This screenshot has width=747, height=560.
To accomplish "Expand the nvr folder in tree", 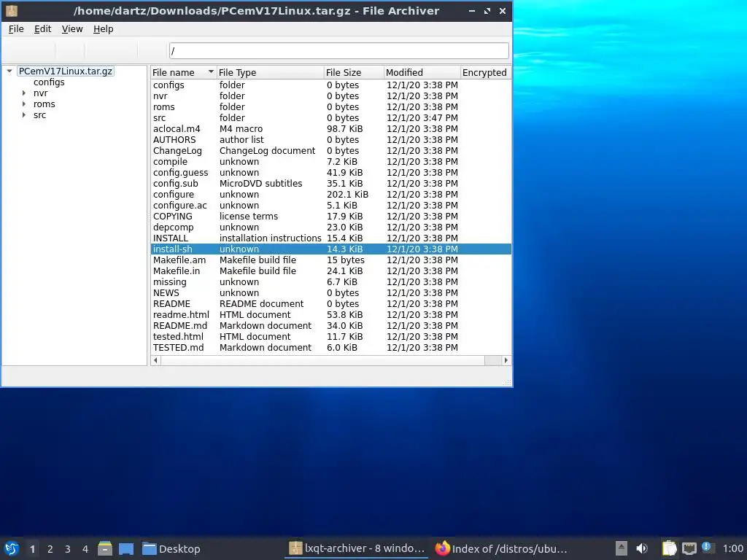I will 24,93.
